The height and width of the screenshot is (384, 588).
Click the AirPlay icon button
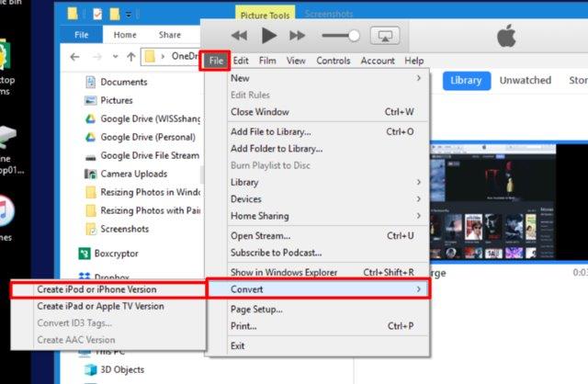pyautogui.click(x=385, y=36)
